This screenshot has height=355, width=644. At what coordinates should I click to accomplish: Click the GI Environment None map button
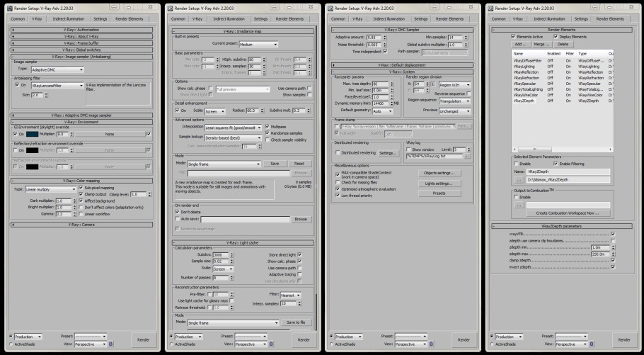tap(110, 134)
